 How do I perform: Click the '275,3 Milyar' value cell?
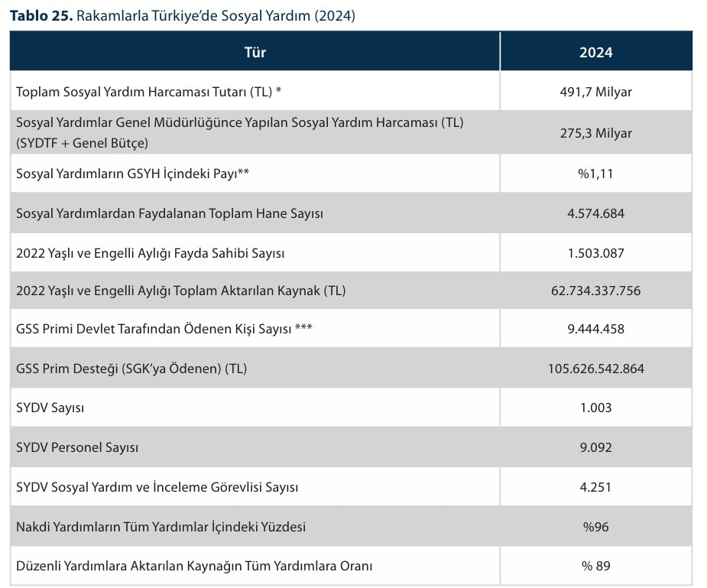595,133
